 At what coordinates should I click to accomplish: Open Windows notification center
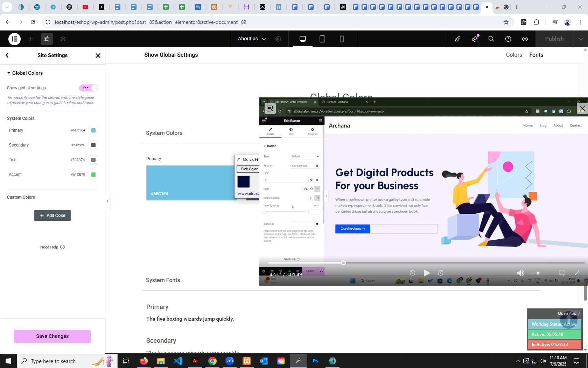pos(576,361)
